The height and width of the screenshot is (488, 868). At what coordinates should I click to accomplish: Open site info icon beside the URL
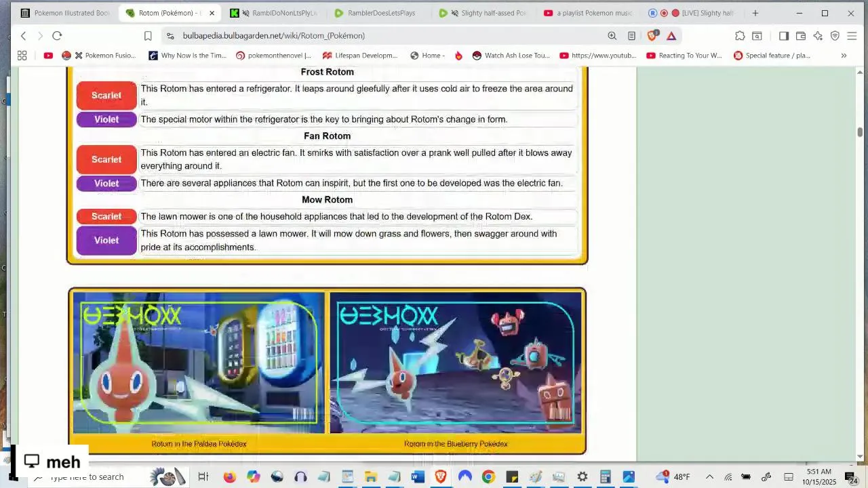[170, 36]
